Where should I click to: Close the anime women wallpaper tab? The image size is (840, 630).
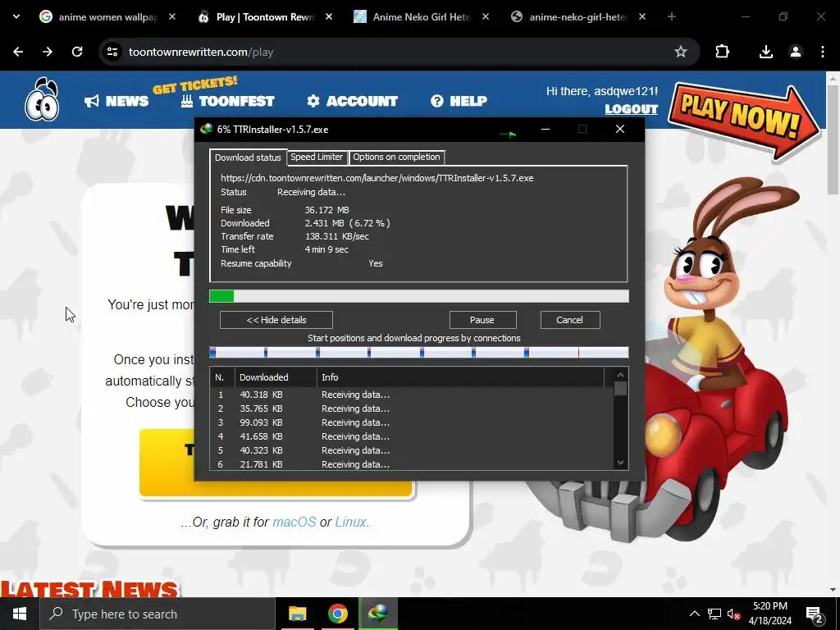tap(172, 16)
